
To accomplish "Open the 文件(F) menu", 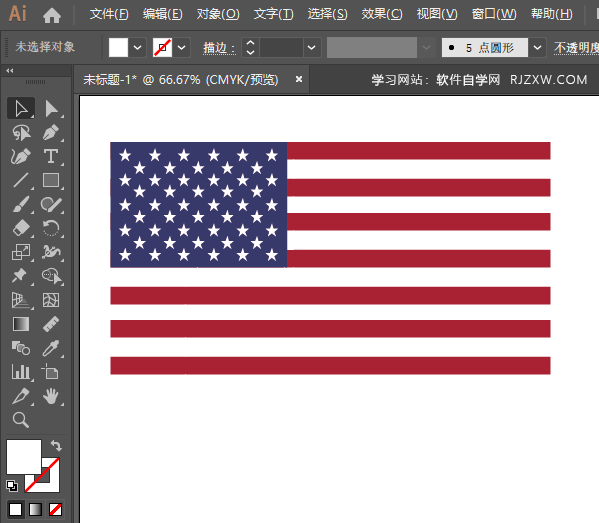I will (x=109, y=15).
